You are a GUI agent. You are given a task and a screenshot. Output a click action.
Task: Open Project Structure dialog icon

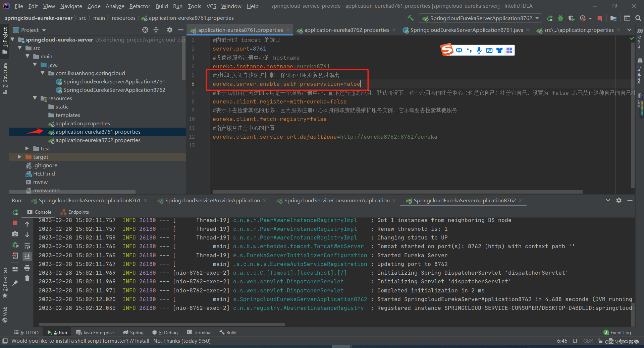(x=613, y=18)
